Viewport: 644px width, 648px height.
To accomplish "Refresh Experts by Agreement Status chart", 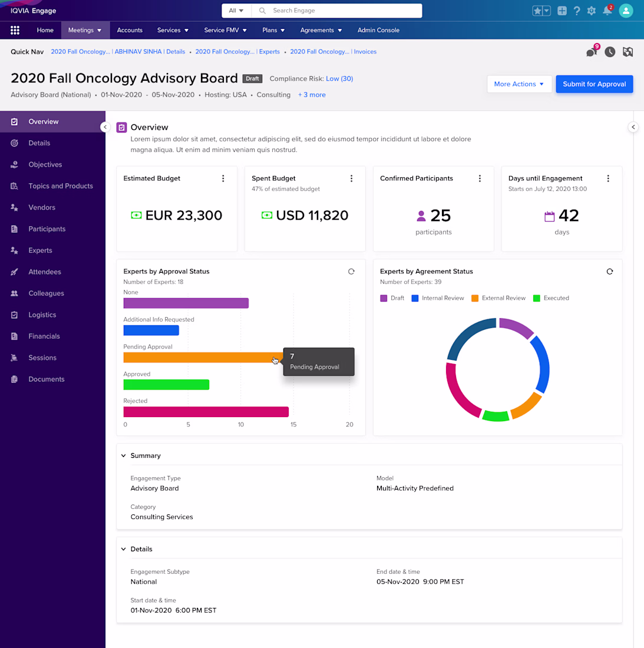I will (610, 272).
